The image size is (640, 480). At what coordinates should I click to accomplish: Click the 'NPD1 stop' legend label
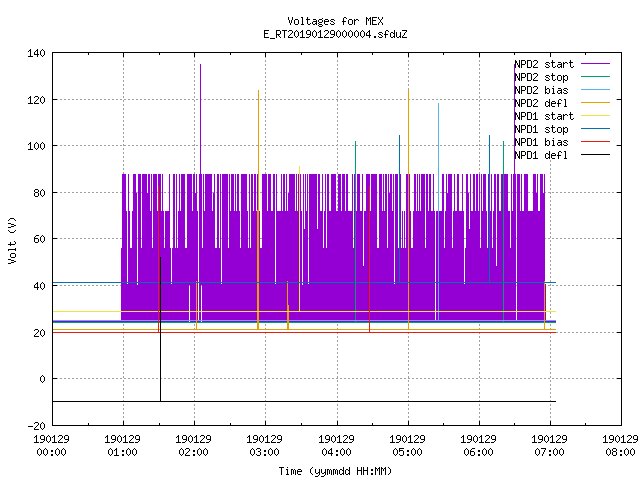541,129
